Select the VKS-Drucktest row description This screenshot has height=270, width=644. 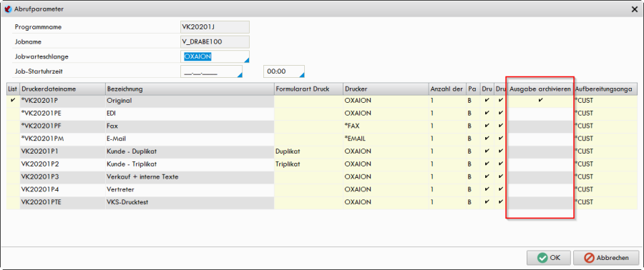190,202
